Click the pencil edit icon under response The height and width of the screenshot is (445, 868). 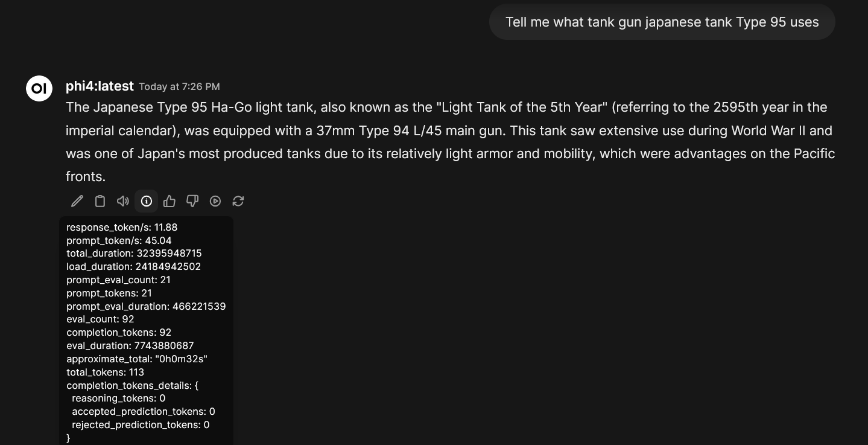[x=77, y=201]
